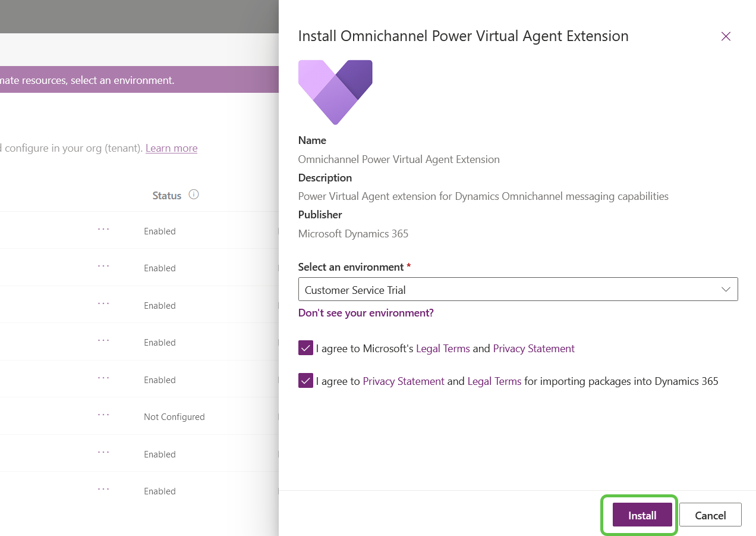Uncheck the Microsoft's Legal Terms agreement checkbox

(305, 348)
